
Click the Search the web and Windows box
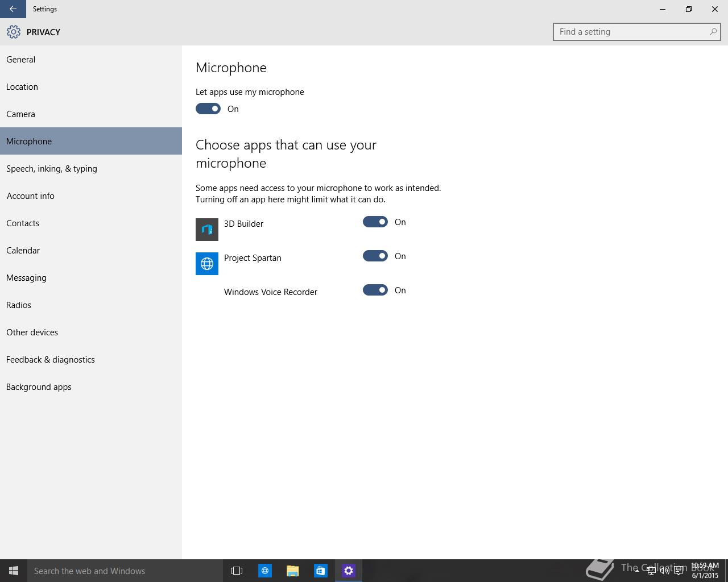(125, 571)
